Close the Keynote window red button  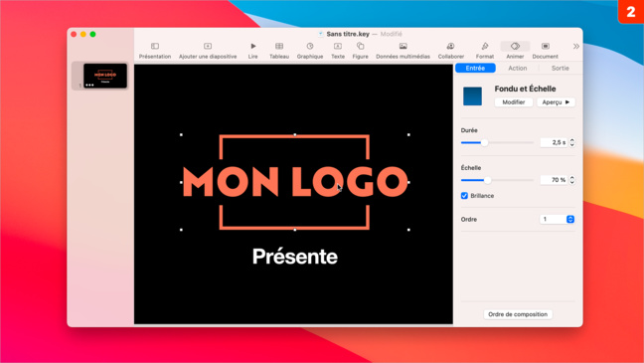tap(74, 34)
